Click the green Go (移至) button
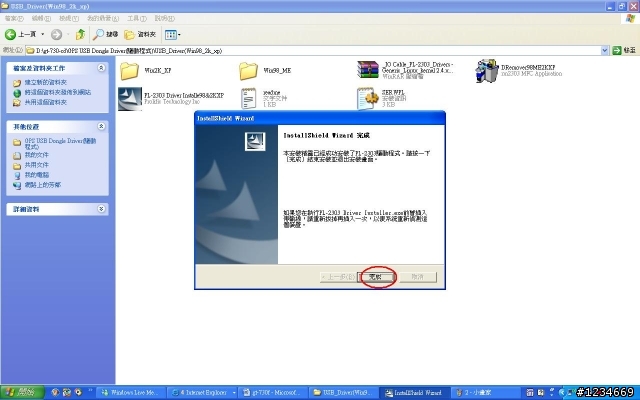Screen dimensions: 640x400 click(624, 50)
